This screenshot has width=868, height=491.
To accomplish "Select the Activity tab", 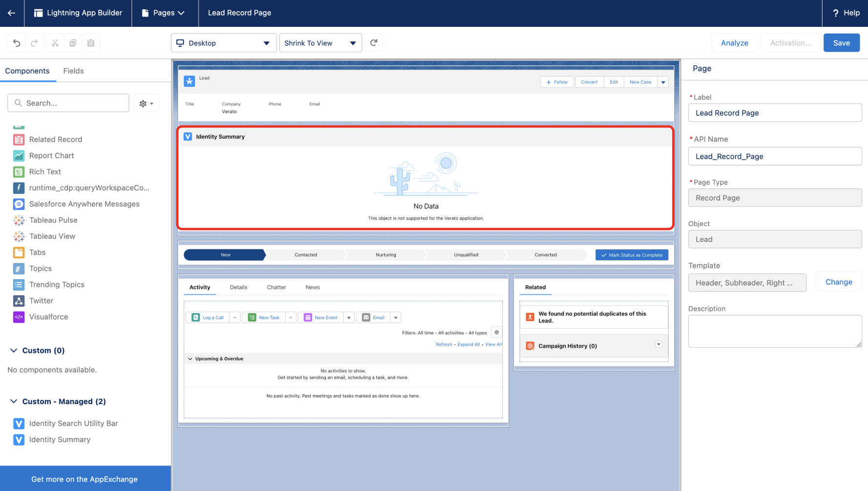I will point(200,287).
